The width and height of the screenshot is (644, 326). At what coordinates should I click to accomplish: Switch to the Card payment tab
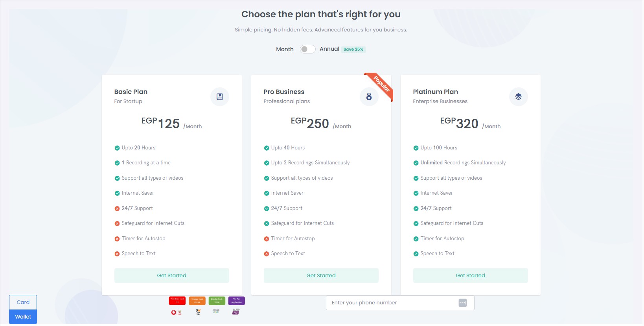[x=23, y=302]
